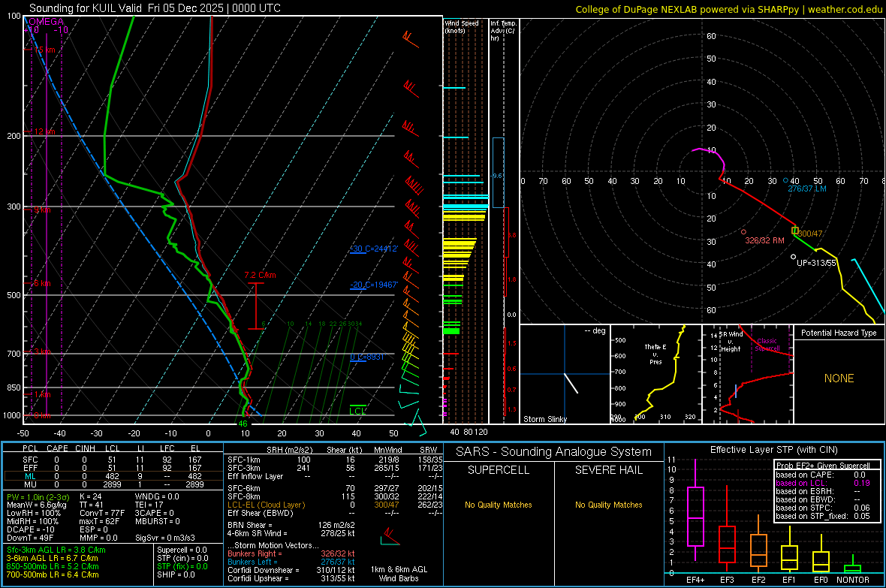Click the Corfidi Downshear = 310/112 kt entry
The image size is (886, 588).
[291, 570]
